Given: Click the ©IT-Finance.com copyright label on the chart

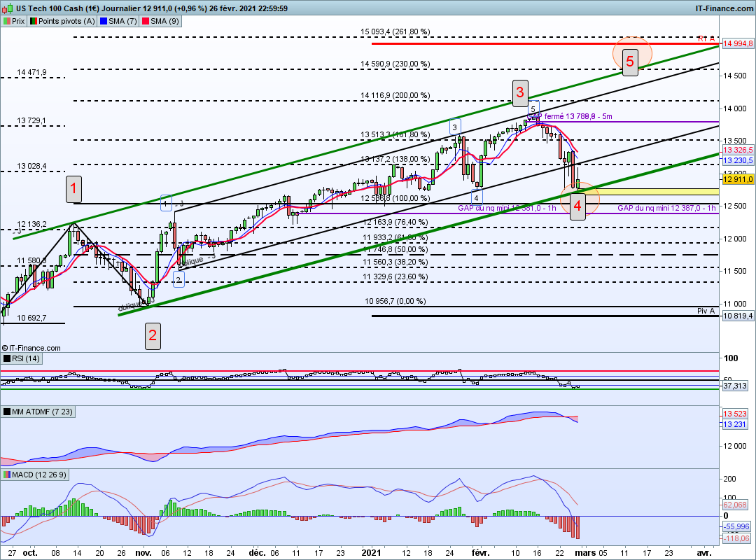Looking at the screenshot, I should [31, 348].
